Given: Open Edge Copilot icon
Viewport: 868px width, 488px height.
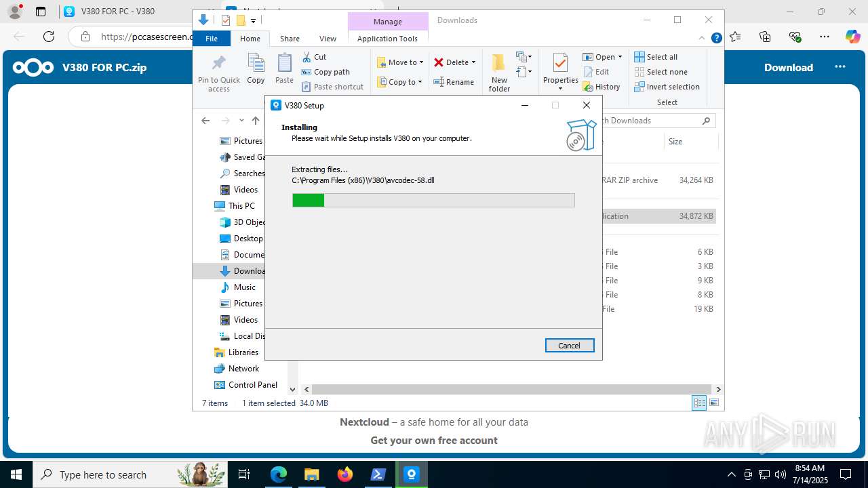Looking at the screenshot, I should coord(853,37).
